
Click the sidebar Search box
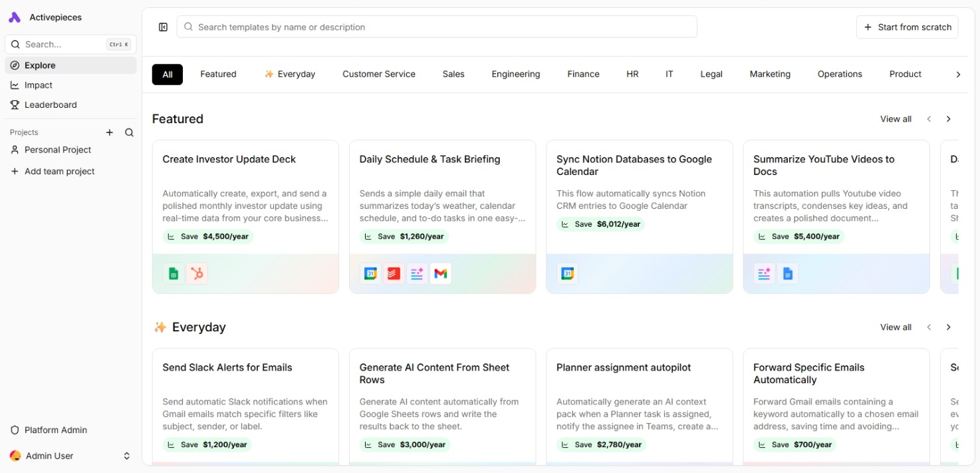[70, 45]
